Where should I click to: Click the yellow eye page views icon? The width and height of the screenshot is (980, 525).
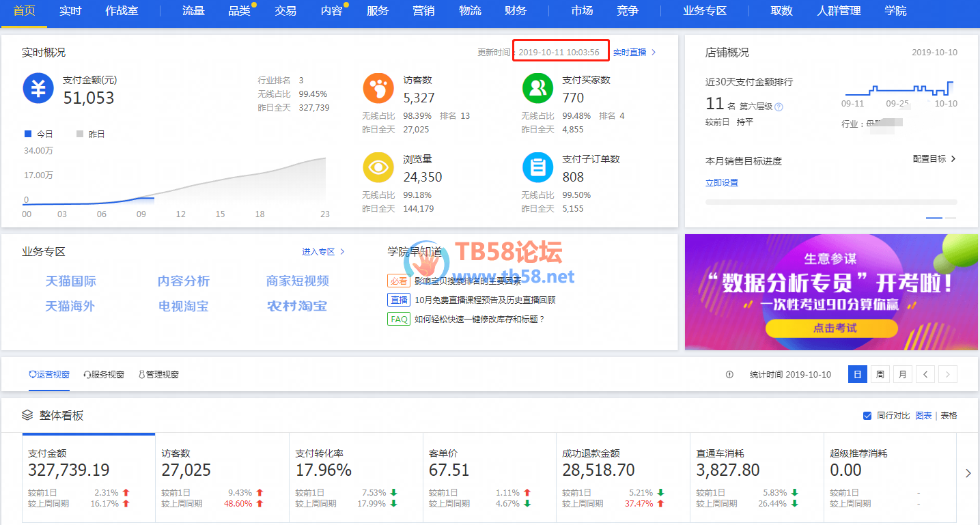pos(378,167)
